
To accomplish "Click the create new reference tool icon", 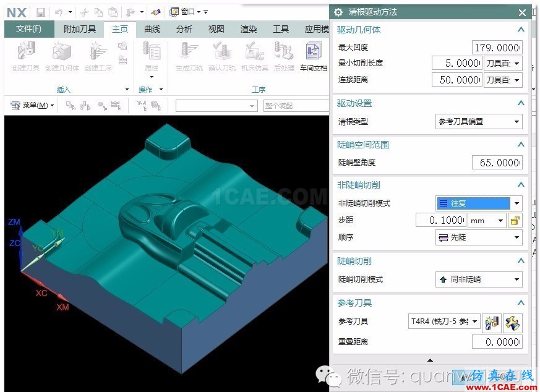I will click(492, 323).
